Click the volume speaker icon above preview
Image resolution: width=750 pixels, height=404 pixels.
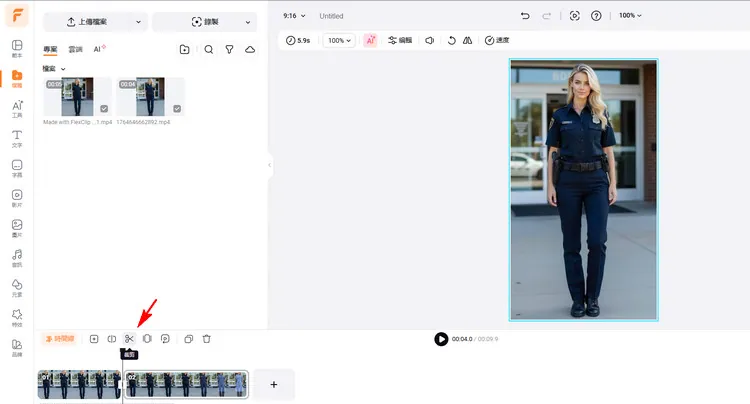(429, 41)
